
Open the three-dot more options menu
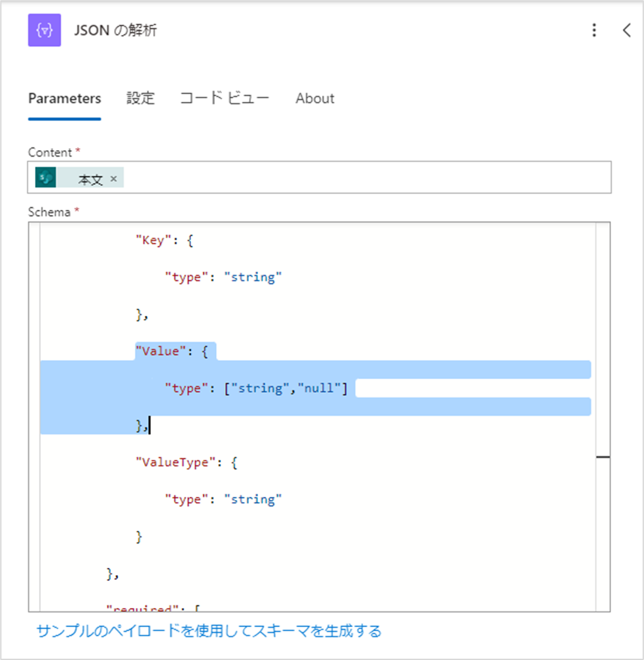595,30
